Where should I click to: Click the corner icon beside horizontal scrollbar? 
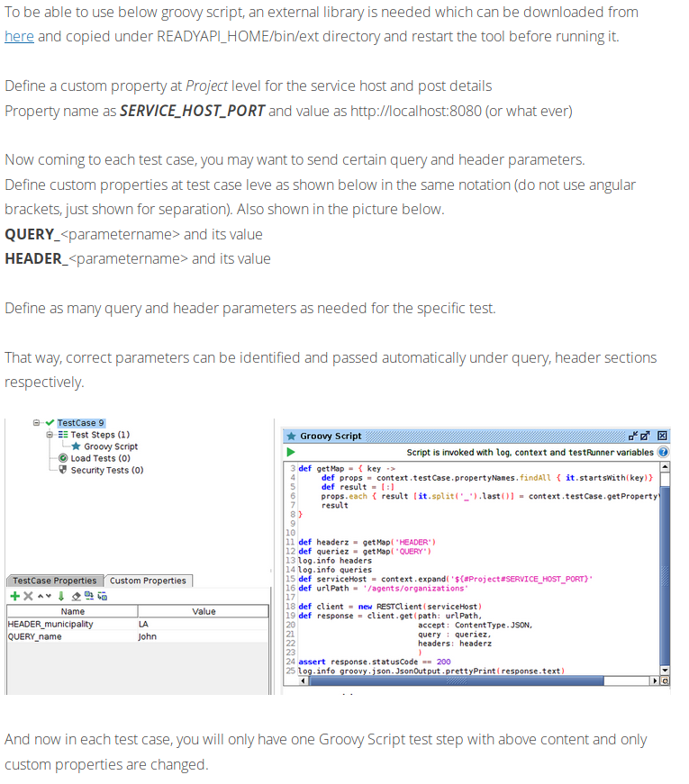click(x=665, y=680)
